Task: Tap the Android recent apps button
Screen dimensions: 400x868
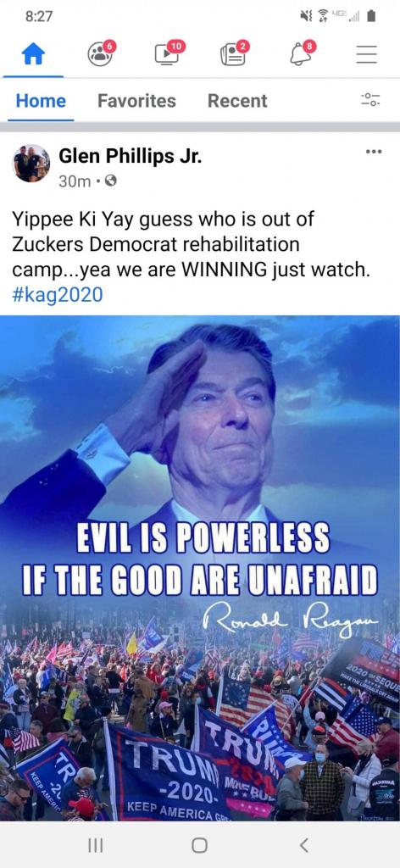Action: pos(96,845)
